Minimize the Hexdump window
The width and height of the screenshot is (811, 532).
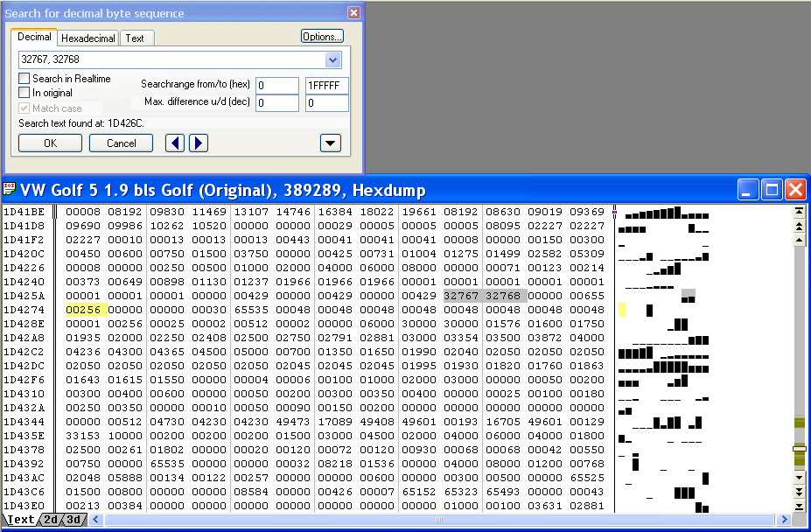pos(748,190)
